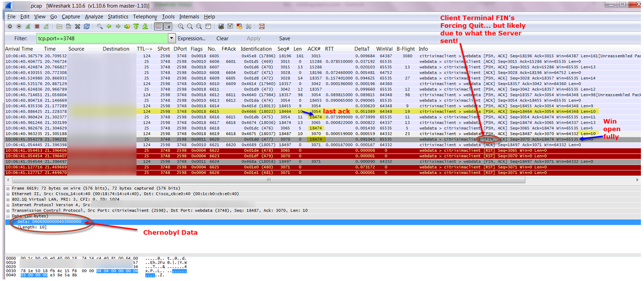Sort by the WinVal column header
The height and width of the screenshot is (281, 644).
click(384, 49)
